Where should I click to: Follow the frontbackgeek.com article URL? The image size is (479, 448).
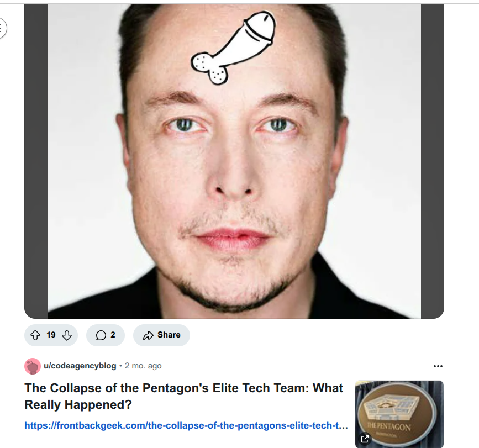click(x=186, y=425)
